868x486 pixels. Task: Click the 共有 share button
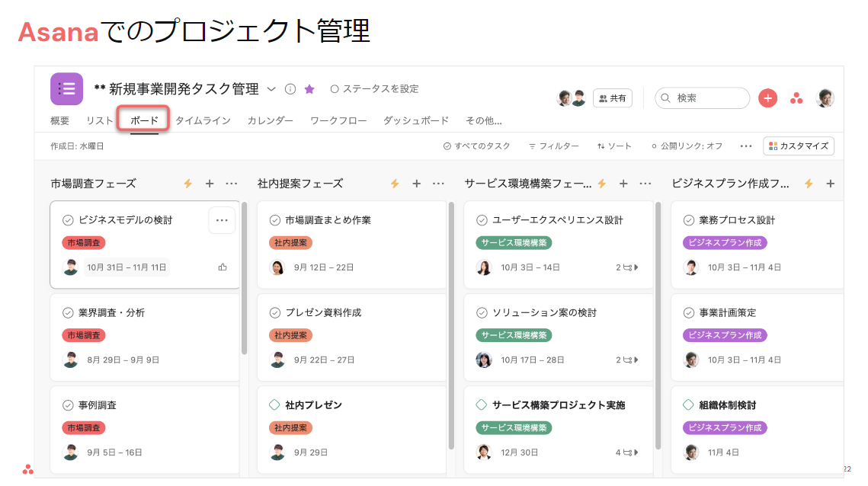pos(612,98)
